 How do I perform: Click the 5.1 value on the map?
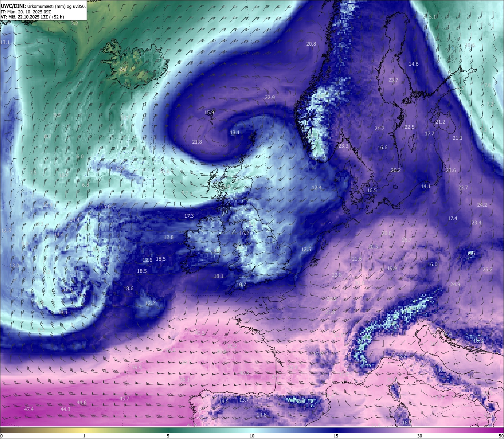(432, 17)
